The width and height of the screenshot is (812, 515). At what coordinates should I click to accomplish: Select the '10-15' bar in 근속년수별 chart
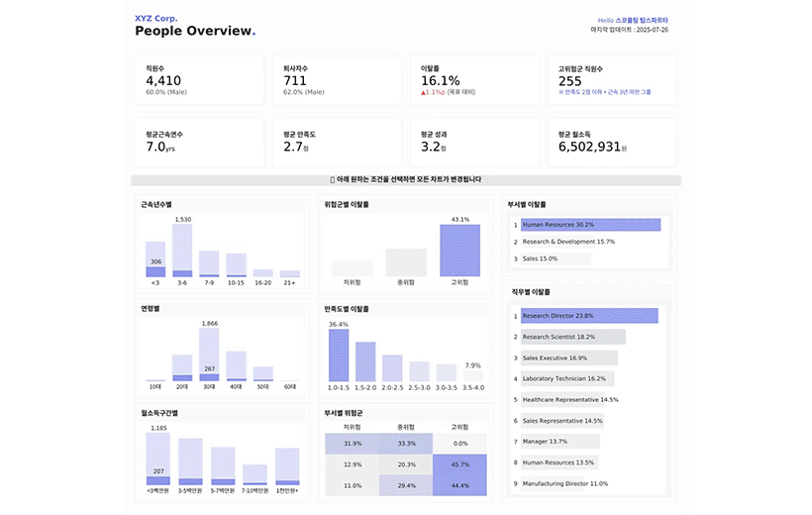pos(236,265)
